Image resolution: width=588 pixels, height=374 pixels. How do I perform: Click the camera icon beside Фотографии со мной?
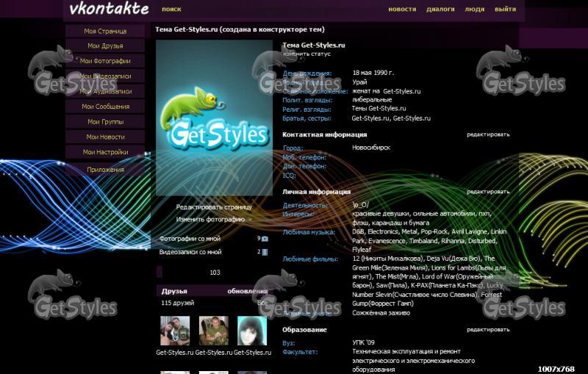(x=265, y=239)
